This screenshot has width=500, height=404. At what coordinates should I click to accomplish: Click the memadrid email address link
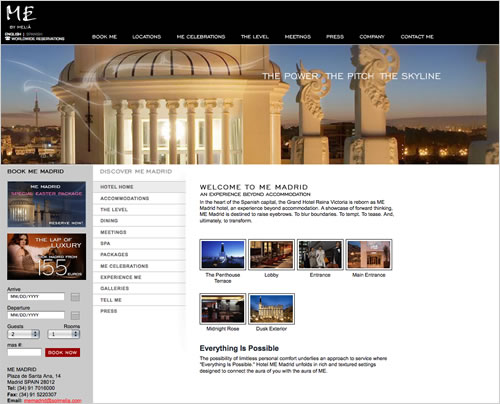point(52,401)
